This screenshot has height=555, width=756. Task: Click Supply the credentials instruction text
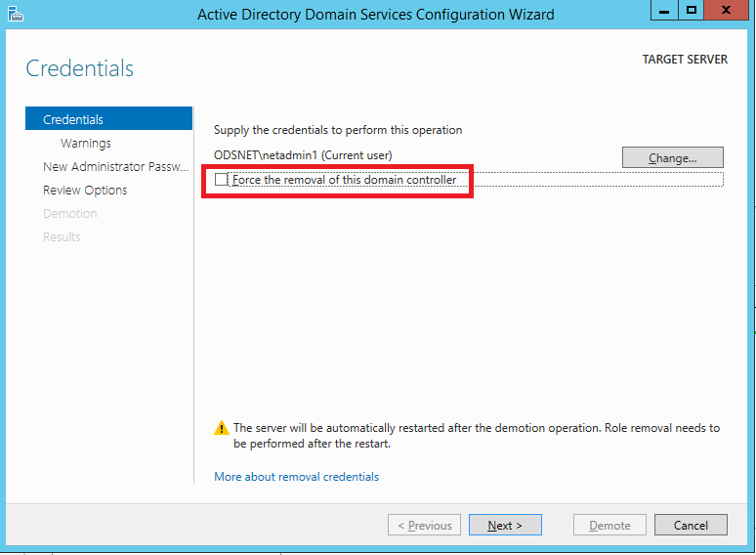(338, 130)
